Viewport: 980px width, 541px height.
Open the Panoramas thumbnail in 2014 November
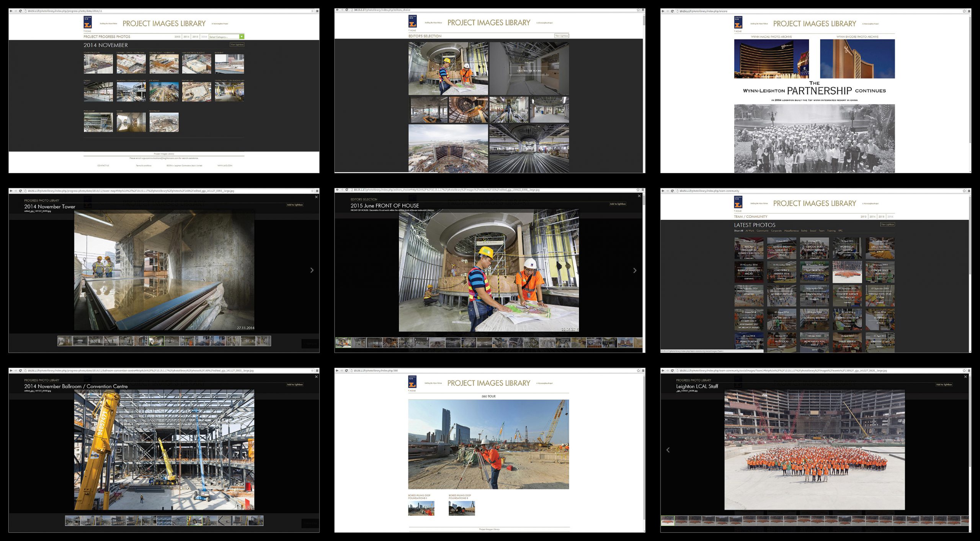164,123
